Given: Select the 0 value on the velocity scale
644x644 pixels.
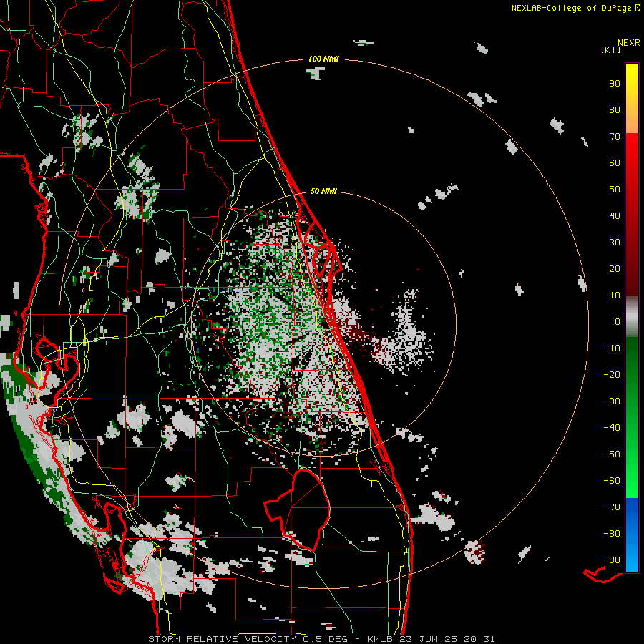Looking at the screenshot, I should tap(618, 321).
